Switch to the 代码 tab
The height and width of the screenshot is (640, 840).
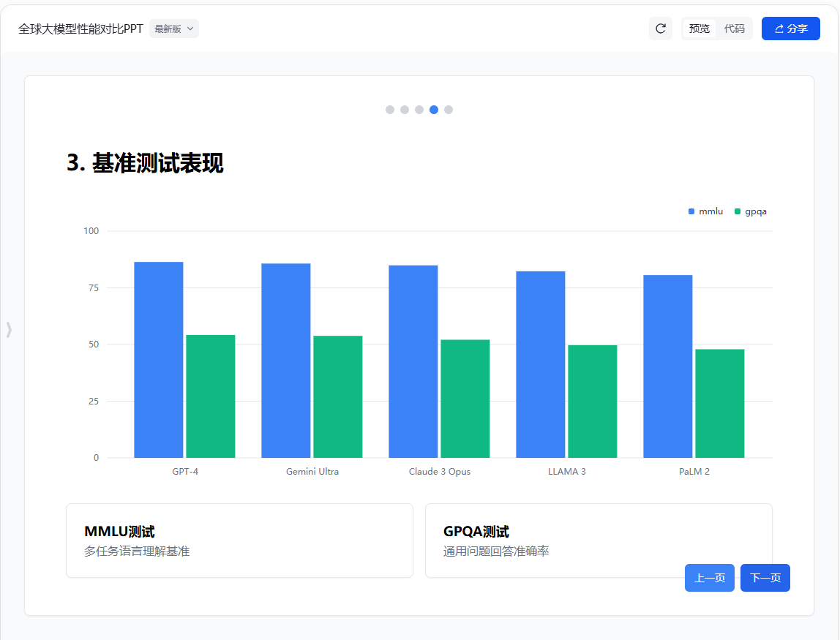734,29
